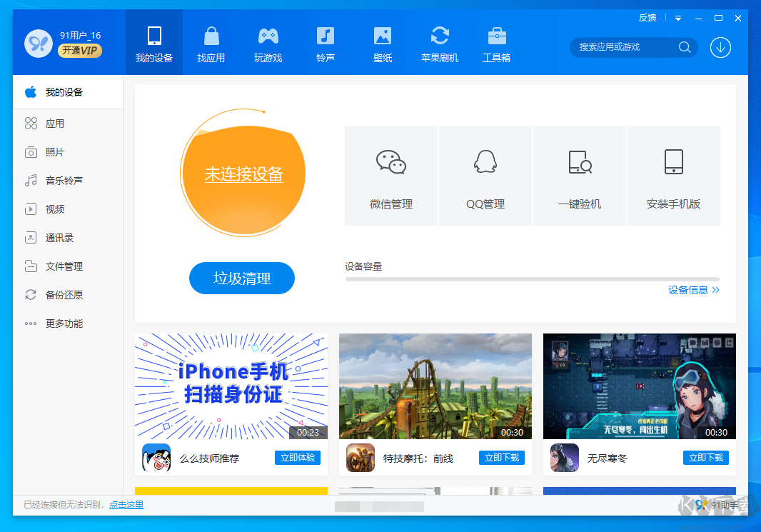Viewport: 761px width, 532px height.
Task: Open 微信管理 (WeChat management)
Action: 390,175
